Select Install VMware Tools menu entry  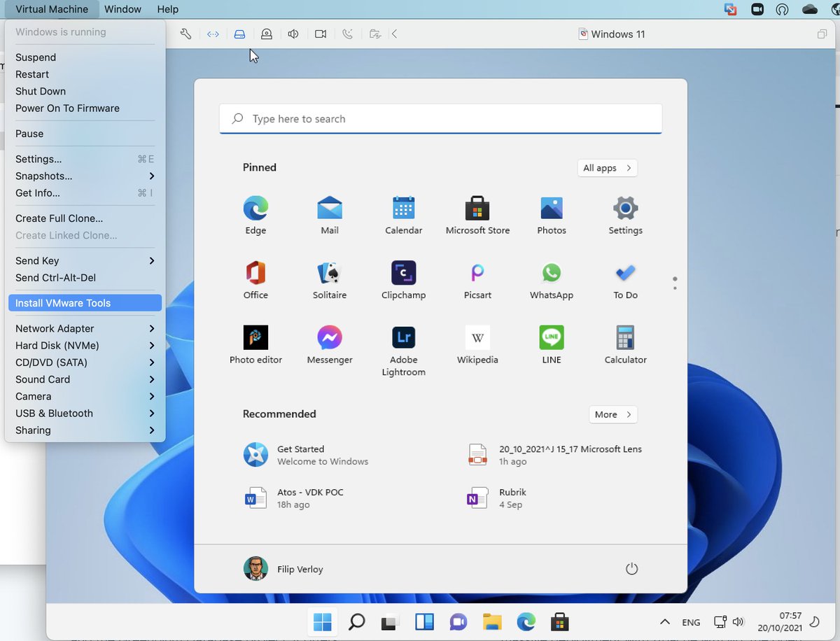click(85, 303)
